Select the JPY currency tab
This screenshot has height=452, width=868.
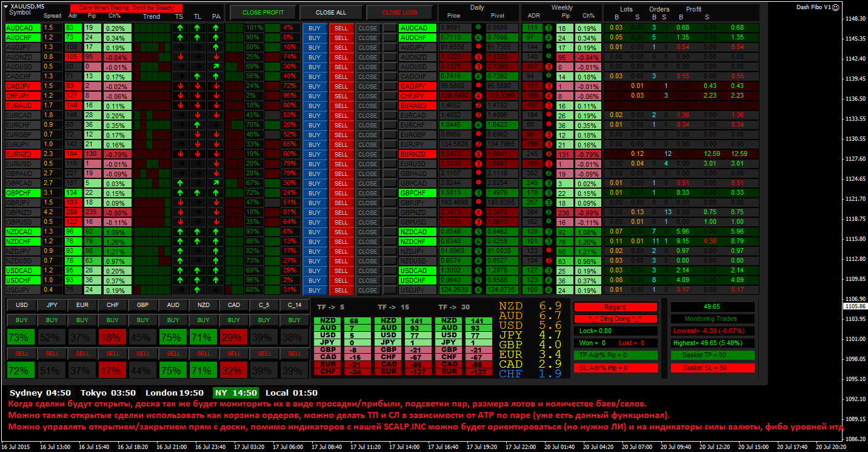[x=52, y=305]
